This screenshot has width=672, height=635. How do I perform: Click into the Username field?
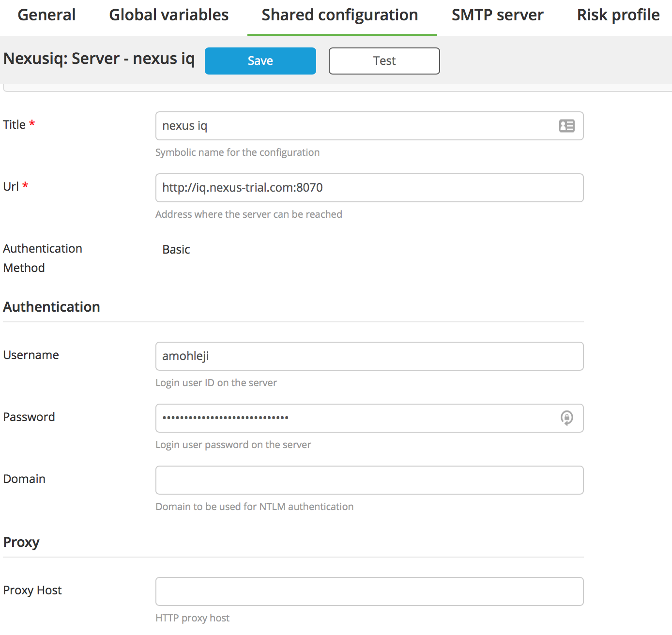[x=369, y=356]
